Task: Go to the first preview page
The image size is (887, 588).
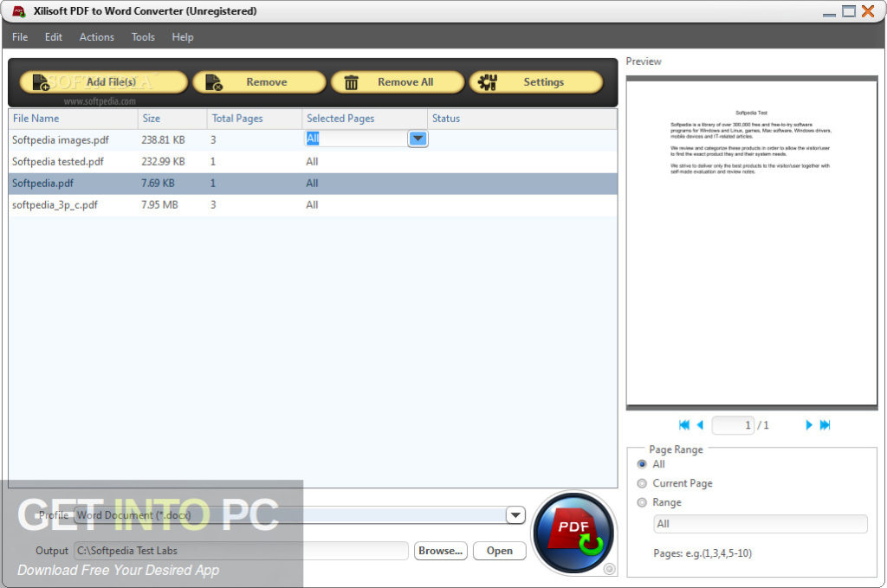Action: pyautogui.click(x=684, y=424)
